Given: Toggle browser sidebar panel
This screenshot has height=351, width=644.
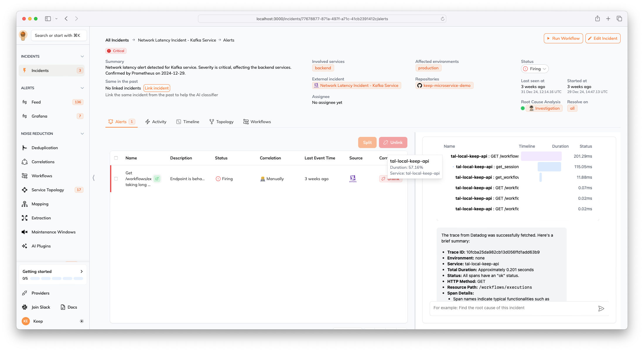Looking at the screenshot, I should [x=48, y=19].
